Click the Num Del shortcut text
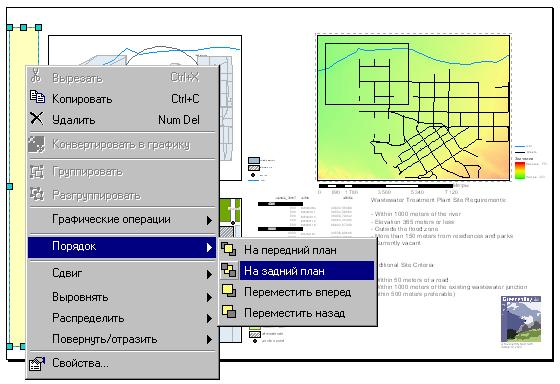The height and width of the screenshot is (384, 560). click(179, 120)
